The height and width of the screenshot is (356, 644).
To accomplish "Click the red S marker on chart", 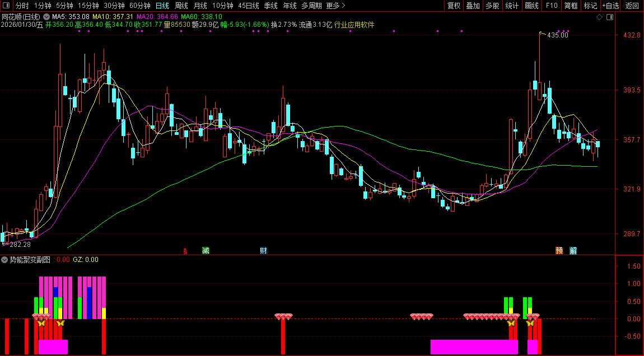I will tap(185, 251).
